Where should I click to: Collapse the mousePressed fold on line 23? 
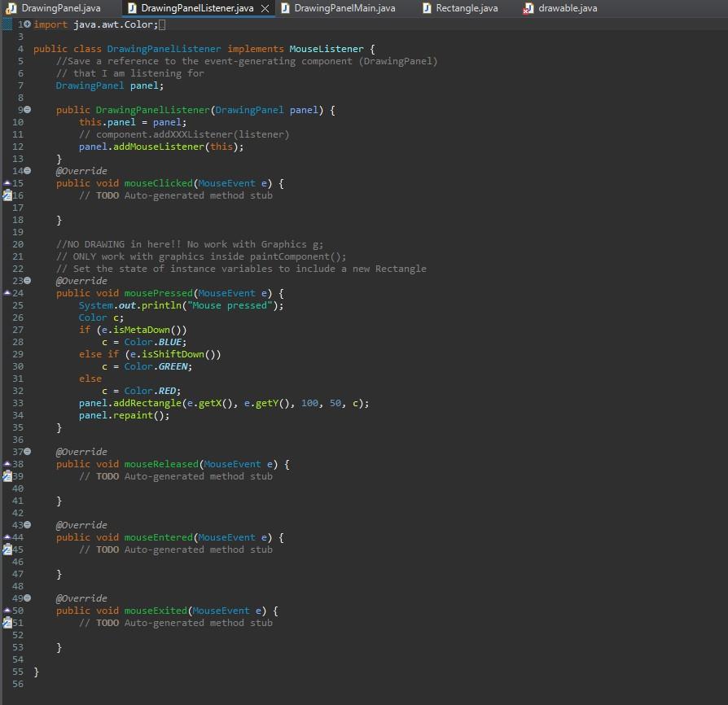[28, 280]
